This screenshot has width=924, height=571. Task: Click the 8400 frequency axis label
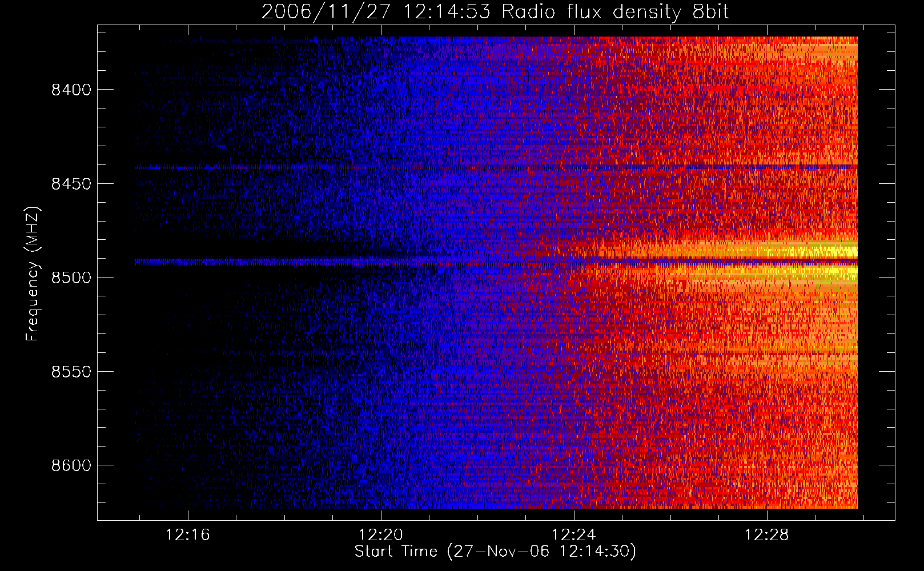[x=71, y=90]
